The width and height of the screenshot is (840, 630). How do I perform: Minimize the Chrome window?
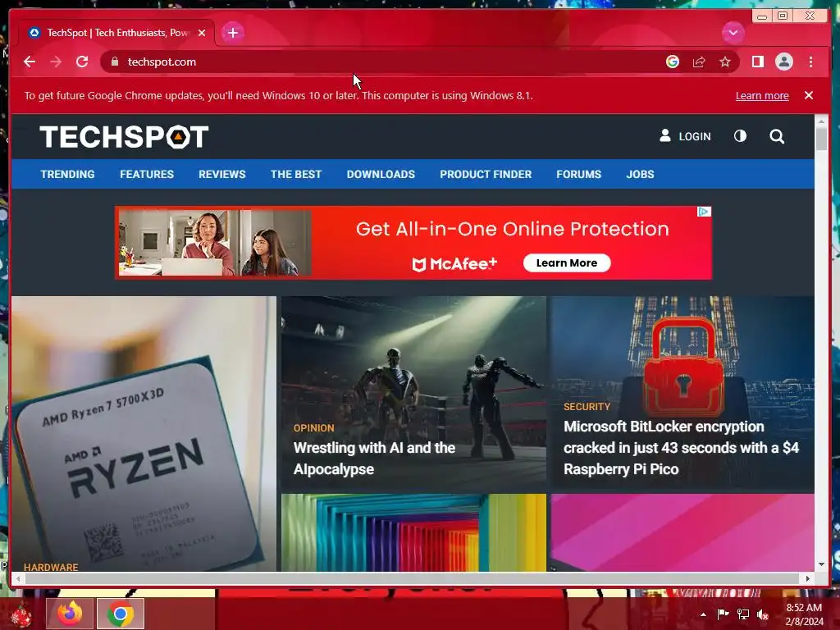tap(762, 16)
